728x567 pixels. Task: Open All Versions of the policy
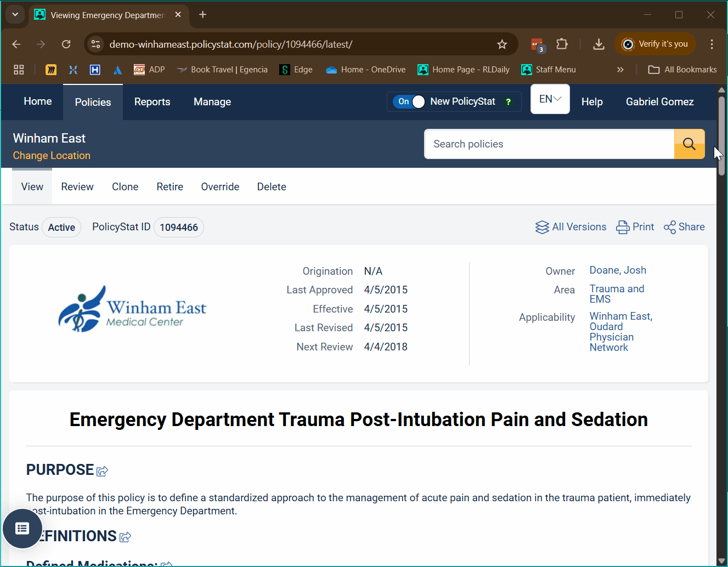tap(571, 227)
